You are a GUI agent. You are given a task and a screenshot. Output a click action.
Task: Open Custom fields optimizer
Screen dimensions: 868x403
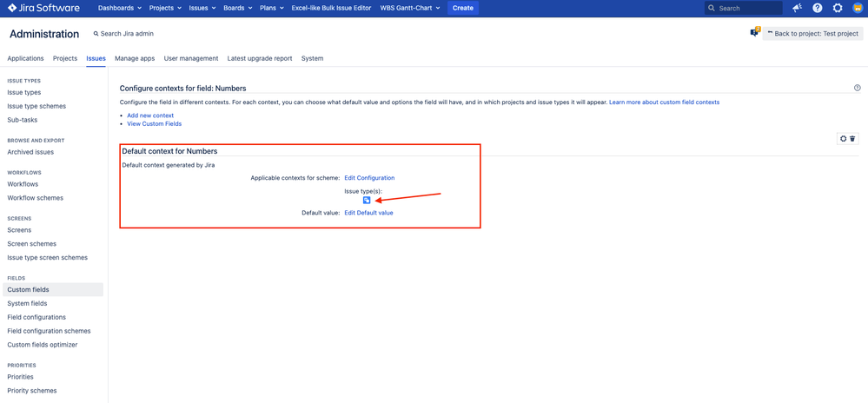point(43,344)
